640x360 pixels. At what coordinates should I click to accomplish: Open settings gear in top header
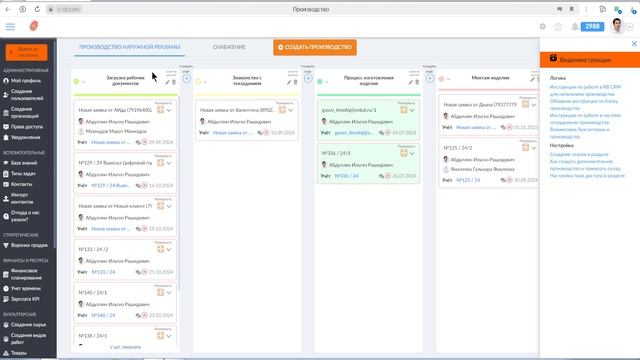542,27
